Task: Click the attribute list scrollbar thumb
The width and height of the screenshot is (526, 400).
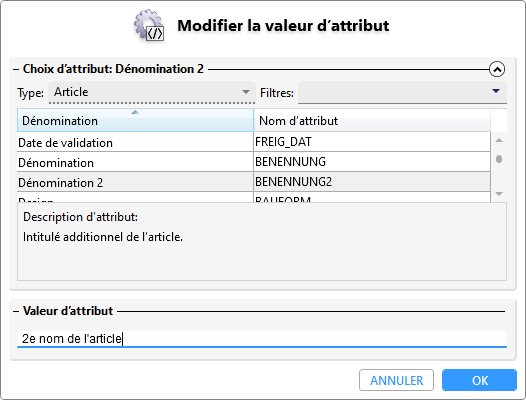Action: (499, 159)
